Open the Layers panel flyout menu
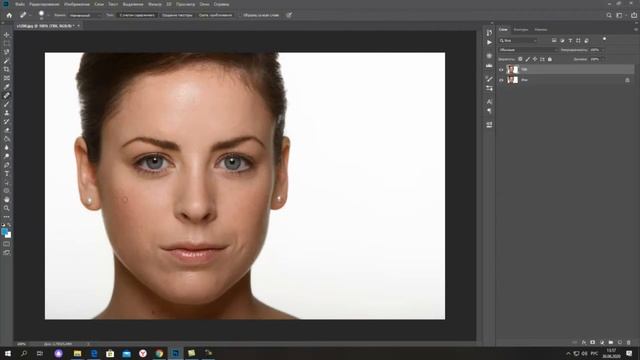Image resolution: width=640 pixels, height=360 pixels. click(x=636, y=29)
